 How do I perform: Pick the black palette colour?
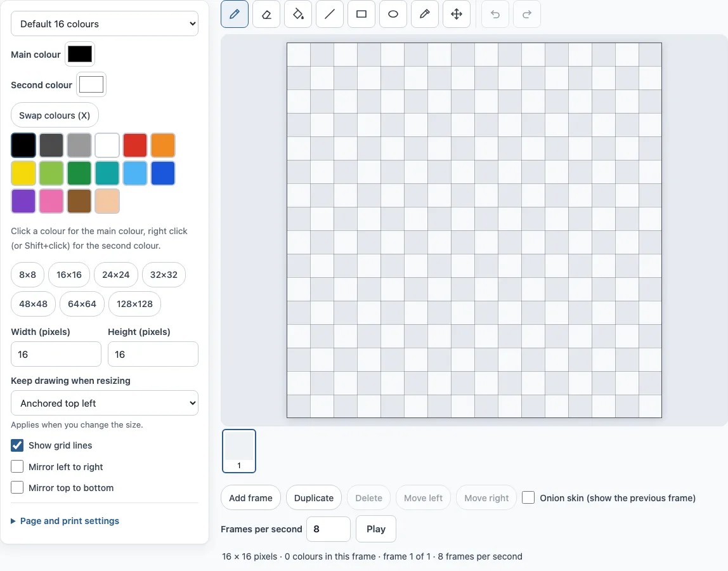pyautogui.click(x=23, y=145)
